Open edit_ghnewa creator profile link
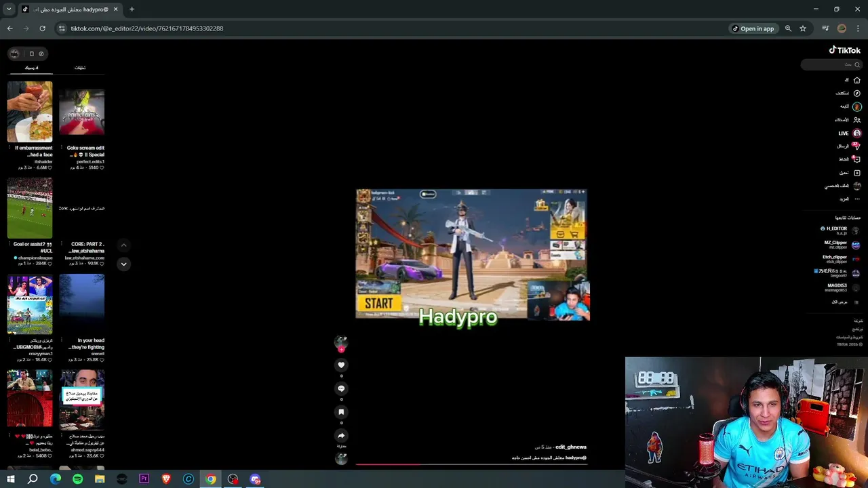This screenshot has width=868, height=488. coord(571,447)
